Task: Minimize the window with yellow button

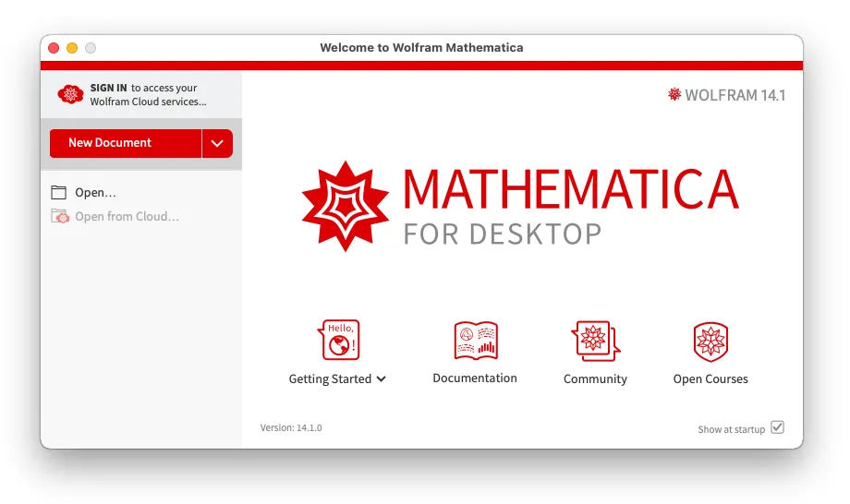Action: pyautogui.click(x=72, y=48)
